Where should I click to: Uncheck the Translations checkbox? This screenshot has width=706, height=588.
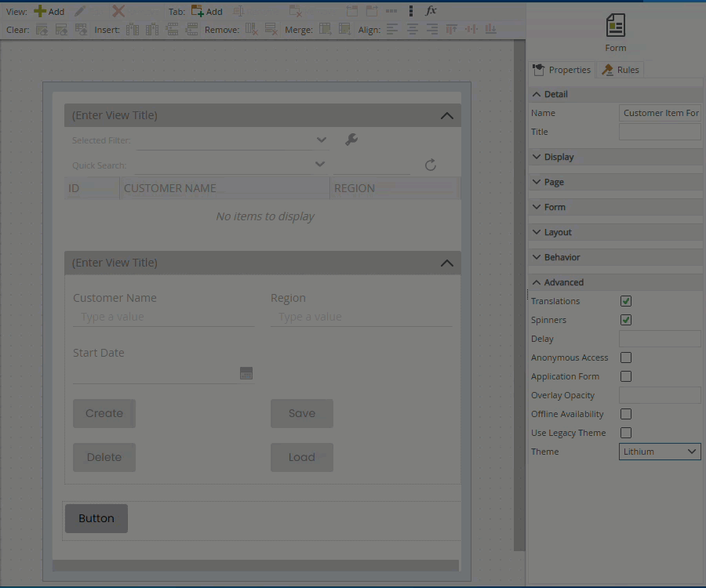click(x=626, y=301)
